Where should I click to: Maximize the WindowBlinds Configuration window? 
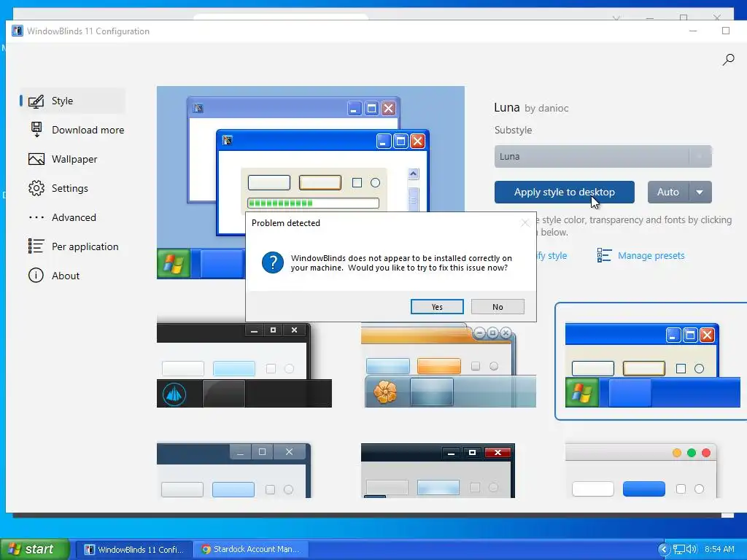726,31
